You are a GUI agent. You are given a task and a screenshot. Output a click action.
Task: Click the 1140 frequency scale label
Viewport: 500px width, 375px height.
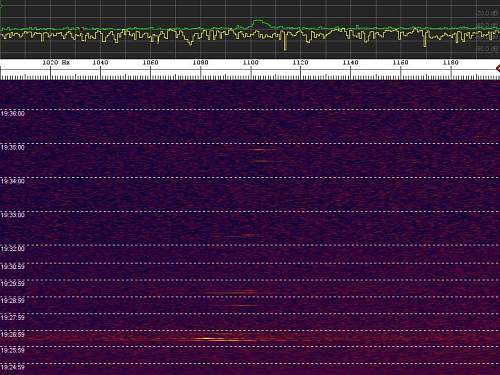click(350, 62)
